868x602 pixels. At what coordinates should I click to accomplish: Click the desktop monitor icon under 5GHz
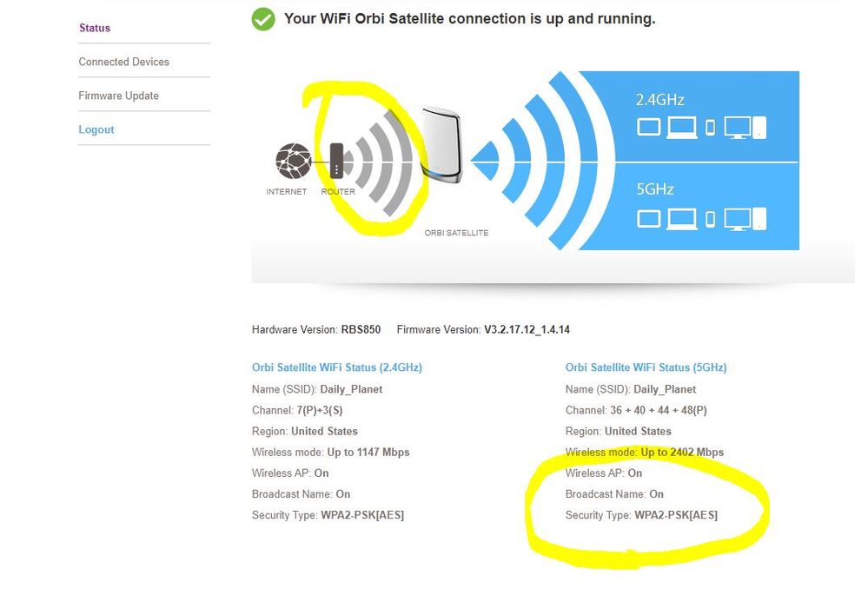click(x=738, y=218)
